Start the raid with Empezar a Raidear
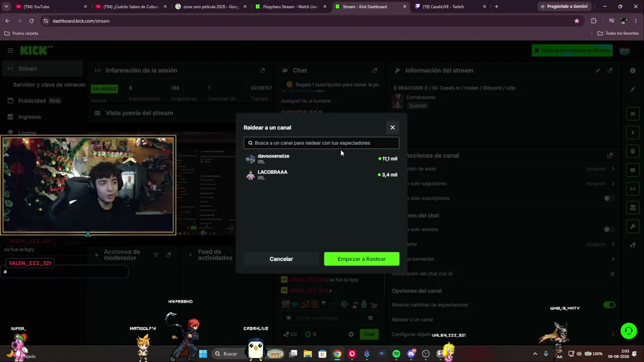This screenshot has width=644, height=362. pos(362,259)
